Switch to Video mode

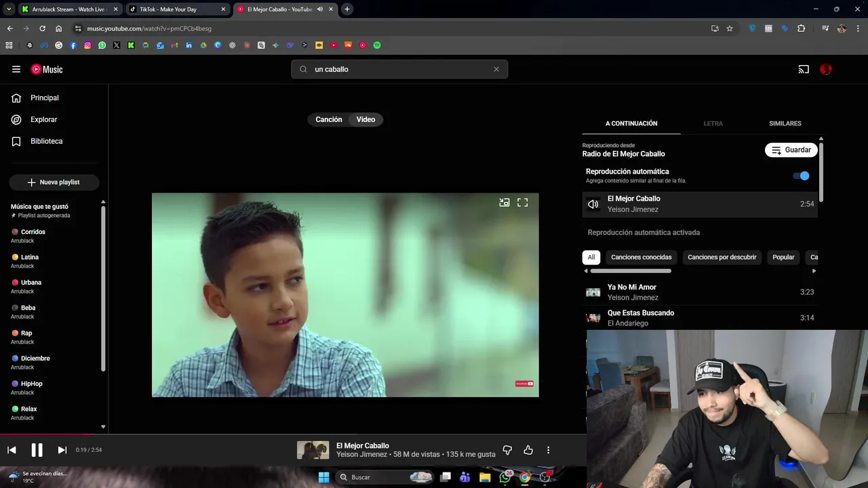pyautogui.click(x=366, y=119)
